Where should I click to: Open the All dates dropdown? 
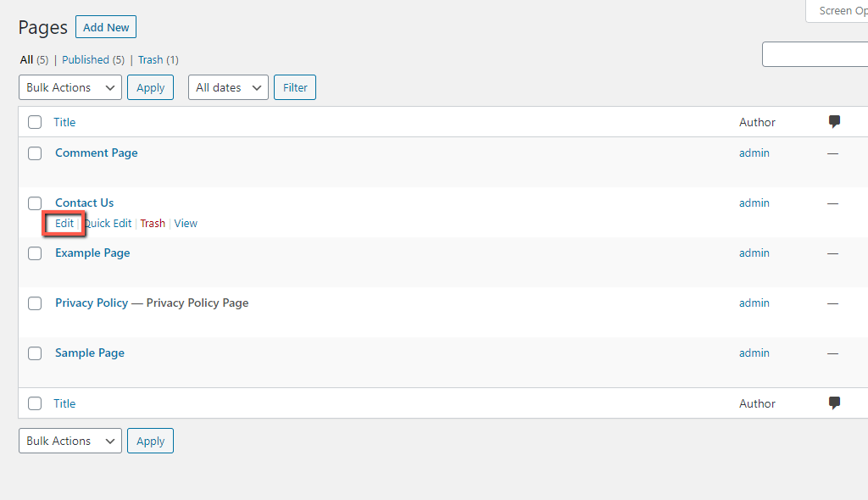click(x=228, y=87)
